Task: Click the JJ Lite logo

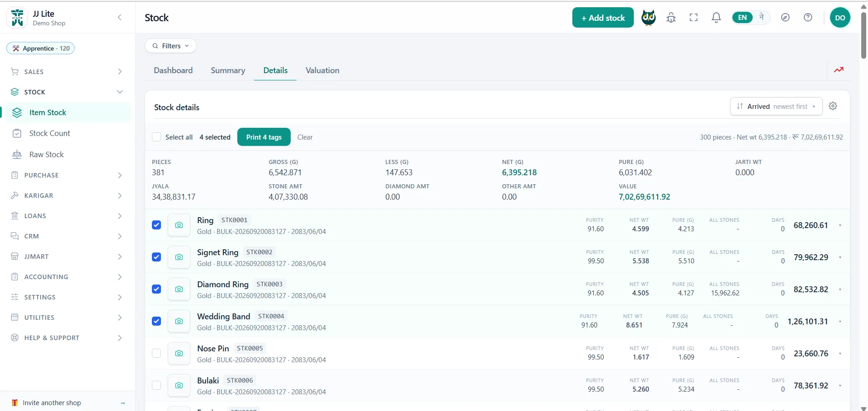Action: click(x=18, y=18)
